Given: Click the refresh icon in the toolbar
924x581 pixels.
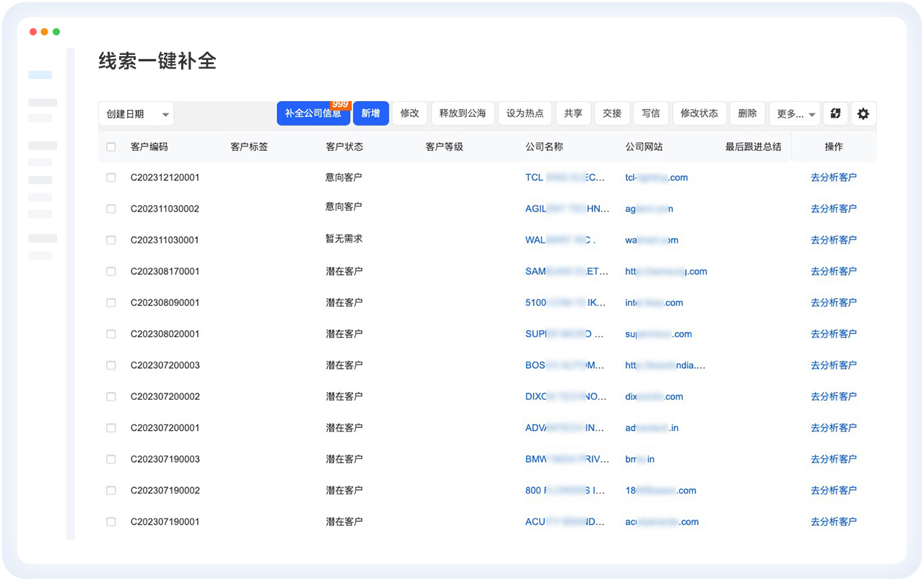Looking at the screenshot, I should pyautogui.click(x=835, y=113).
